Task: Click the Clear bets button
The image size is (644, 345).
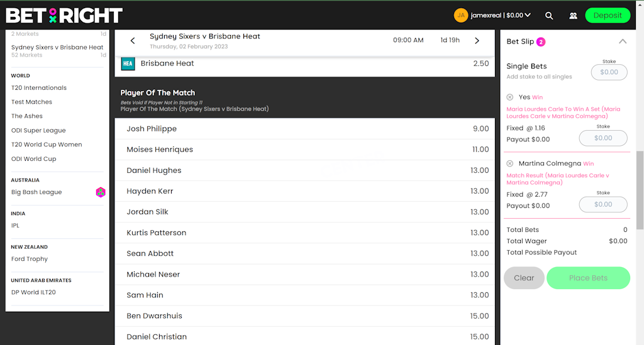Action: click(524, 278)
